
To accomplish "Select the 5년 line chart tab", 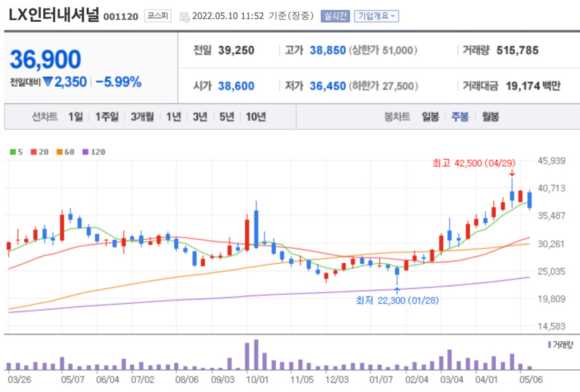I will (227, 117).
